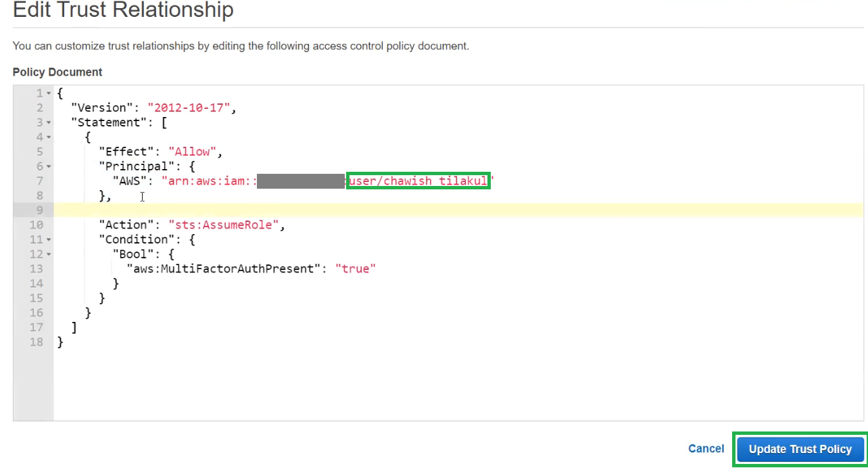Click the Cancel link
This screenshot has width=868, height=468.
click(706, 448)
